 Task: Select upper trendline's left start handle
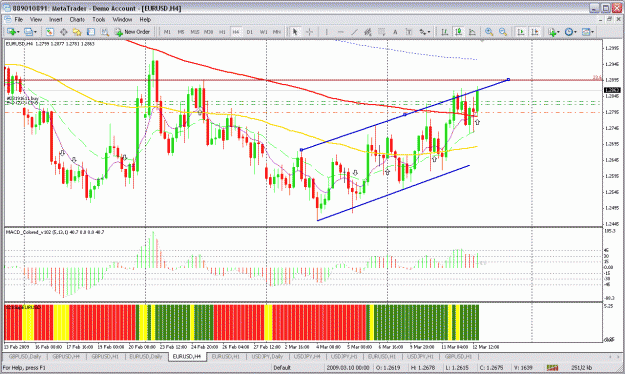tap(301, 150)
